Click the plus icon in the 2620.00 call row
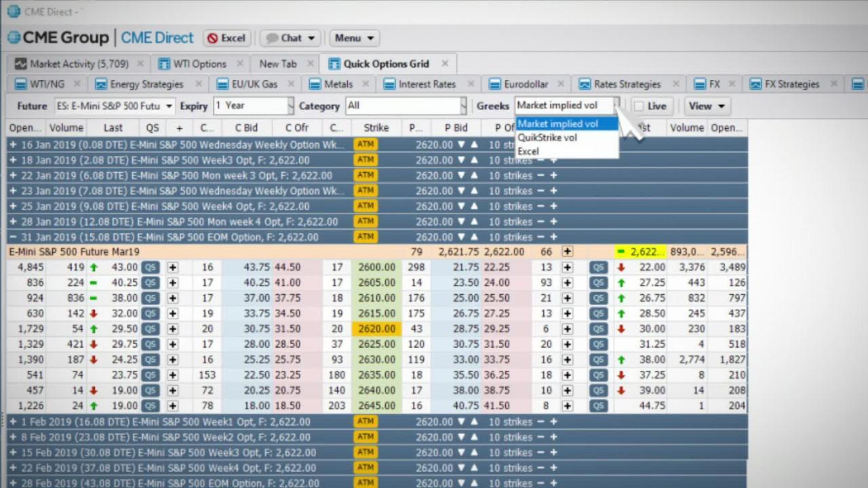 [172, 329]
